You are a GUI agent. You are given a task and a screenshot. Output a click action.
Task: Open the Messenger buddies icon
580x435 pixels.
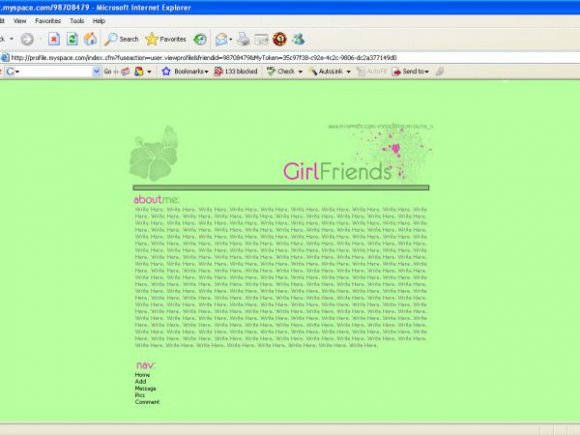pyautogui.click(x=298, y=39)
